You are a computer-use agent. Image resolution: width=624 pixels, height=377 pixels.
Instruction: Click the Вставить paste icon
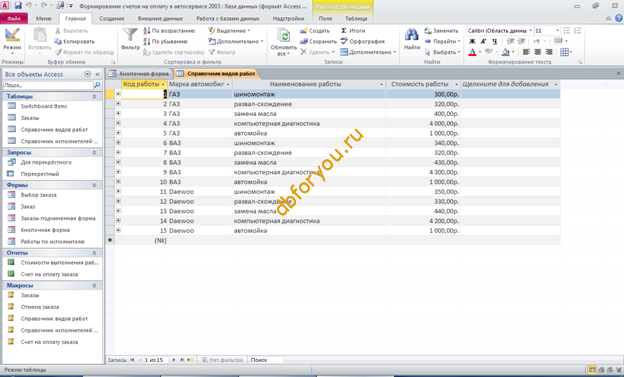(39, 36)
